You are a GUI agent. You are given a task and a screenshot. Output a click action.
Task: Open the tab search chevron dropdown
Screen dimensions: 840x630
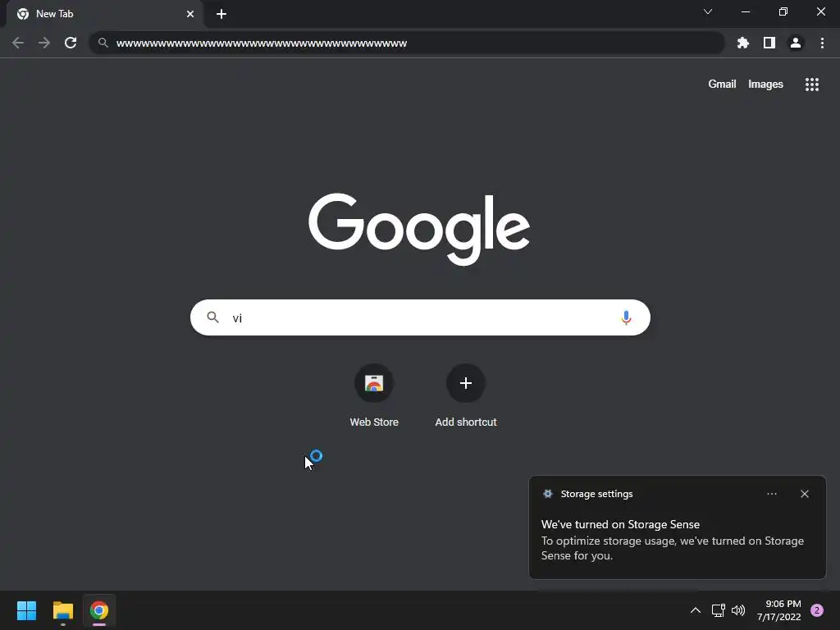[x=708, y=11]
